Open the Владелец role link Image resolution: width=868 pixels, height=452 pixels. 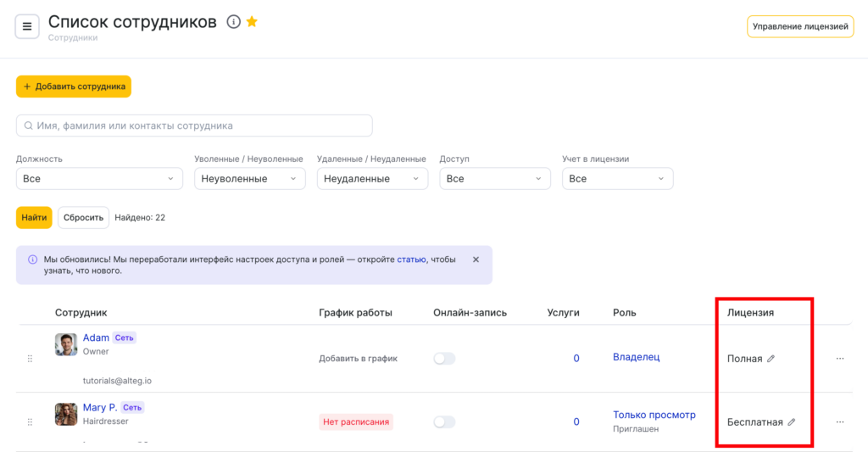click(x=636, y=357)
